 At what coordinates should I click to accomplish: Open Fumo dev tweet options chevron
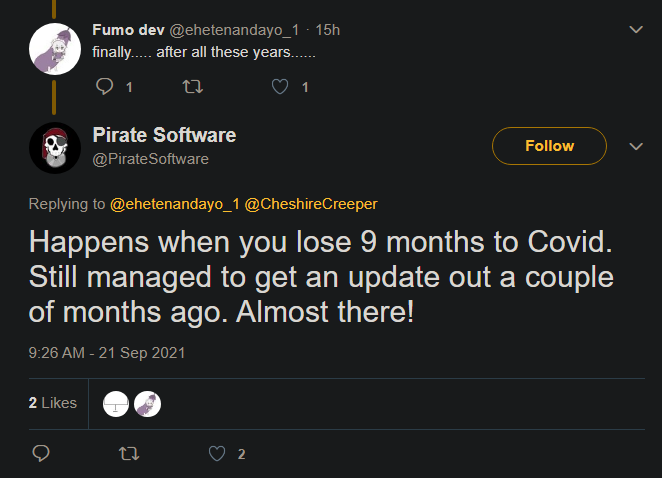pyautogui.click(x=635, y=30)
